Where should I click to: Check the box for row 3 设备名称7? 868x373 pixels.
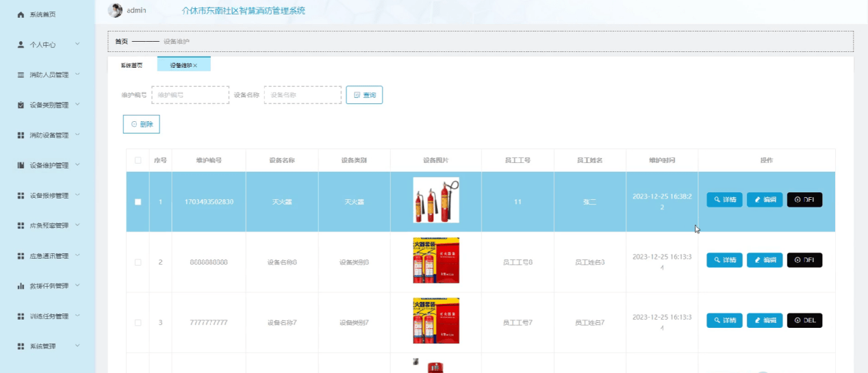(x=138, y=322)
